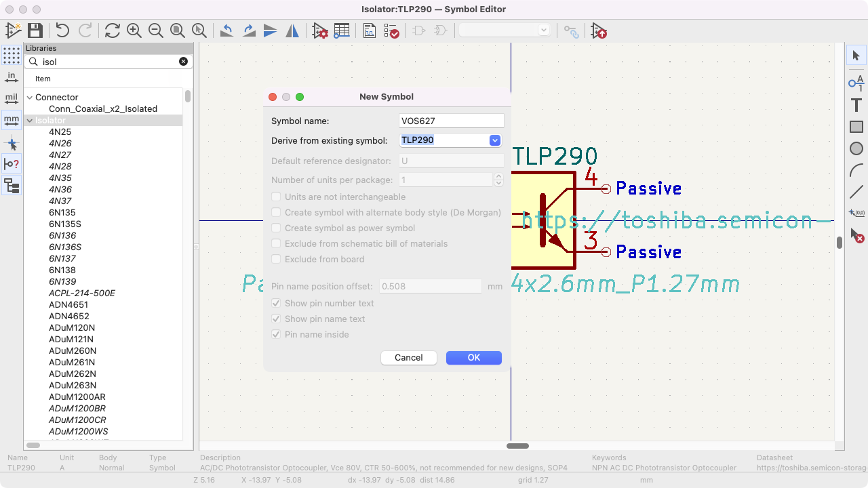Click the TLP290 value text on canvas

point(555,157)
